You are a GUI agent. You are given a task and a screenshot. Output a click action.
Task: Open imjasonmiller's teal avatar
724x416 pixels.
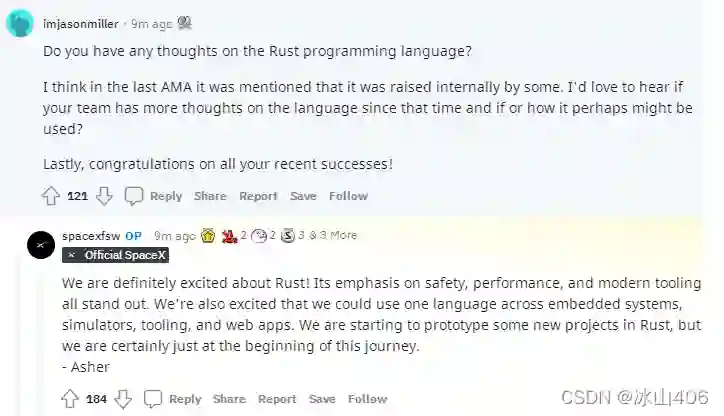click(x=21, y=22)
